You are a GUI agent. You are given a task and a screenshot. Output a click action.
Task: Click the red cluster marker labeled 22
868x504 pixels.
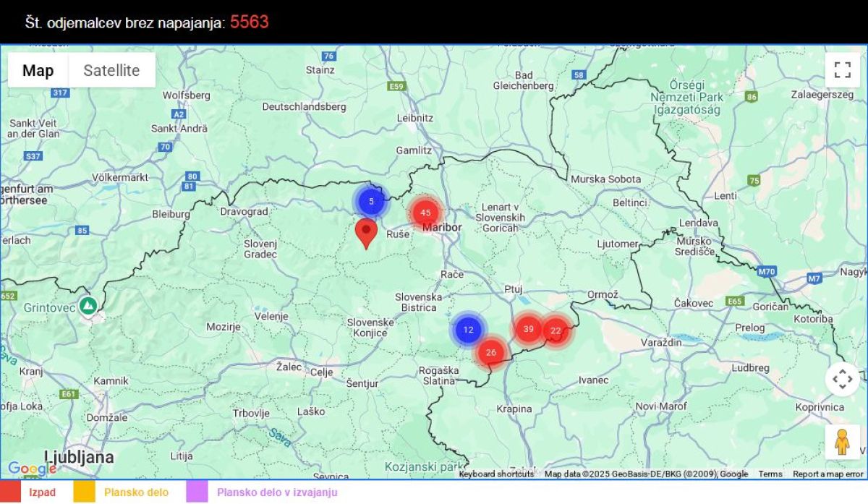coord(556,331)
